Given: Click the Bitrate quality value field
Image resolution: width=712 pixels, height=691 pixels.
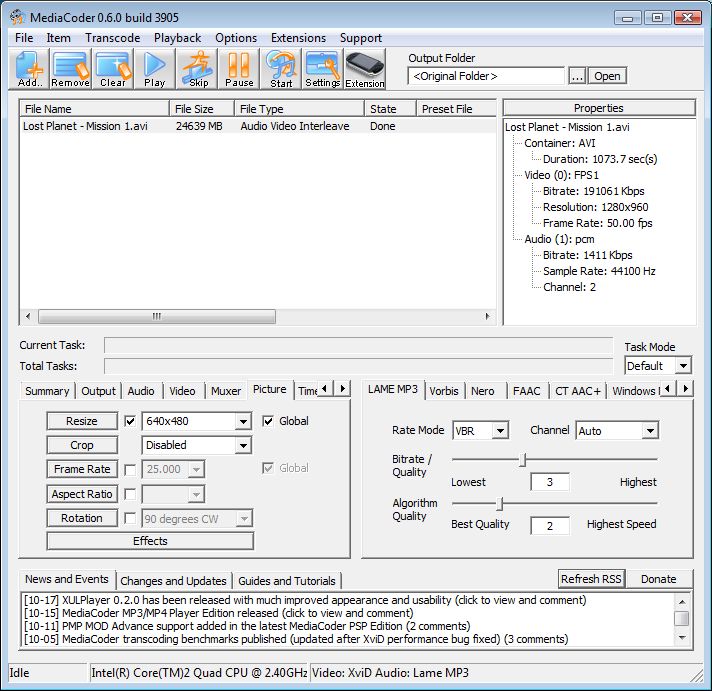Looking at the screenshot, I should [549, 482].
